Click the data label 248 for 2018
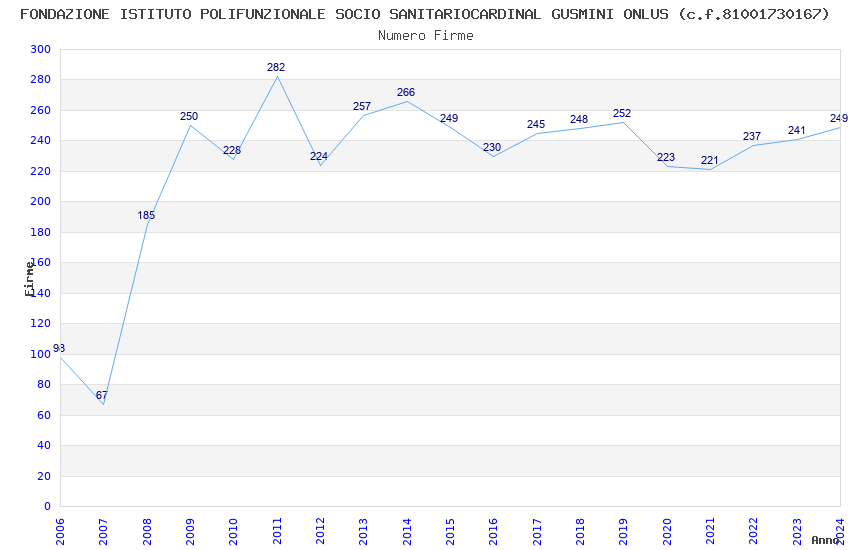Image resolution: width=850 pixels, height=550 pixels. (579, 119)
